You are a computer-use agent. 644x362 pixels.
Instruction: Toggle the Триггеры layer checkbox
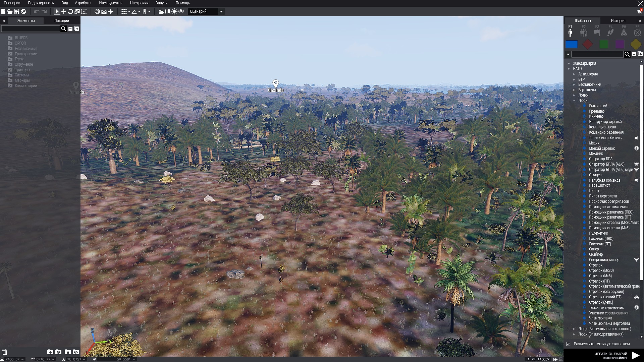click(10, 70)
